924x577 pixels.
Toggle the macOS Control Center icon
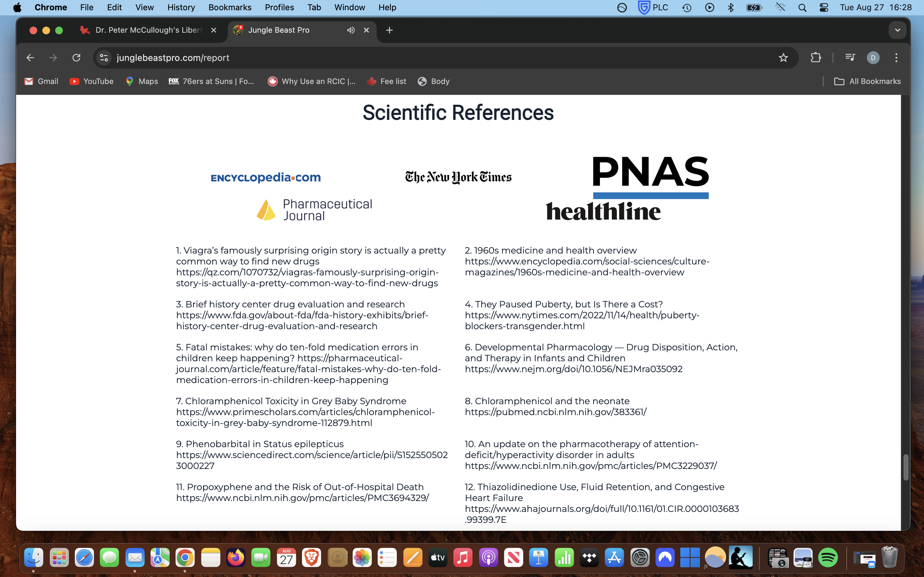point(824,8)
